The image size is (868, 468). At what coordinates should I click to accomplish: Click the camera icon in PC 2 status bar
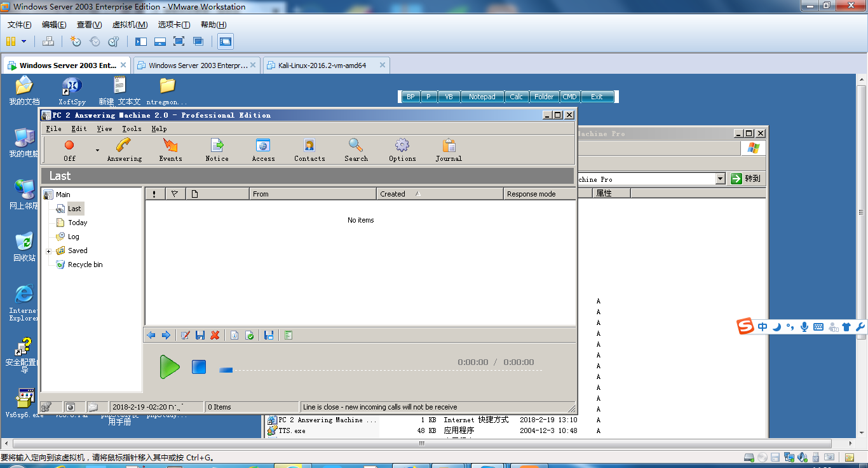point(71,407)
